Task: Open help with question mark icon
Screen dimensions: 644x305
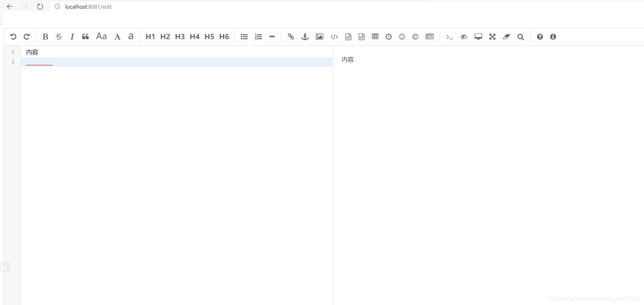Action: click(x=540, y=37)
